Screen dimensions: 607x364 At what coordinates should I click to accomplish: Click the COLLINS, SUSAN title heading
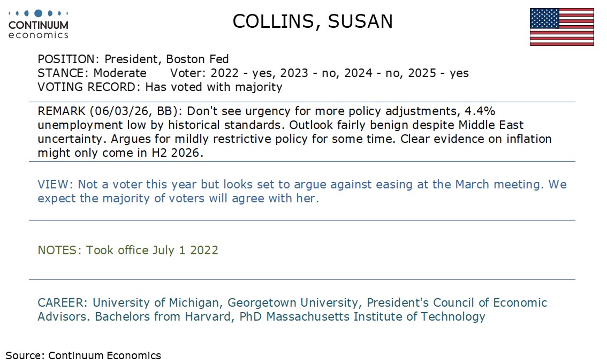[313, 21]
